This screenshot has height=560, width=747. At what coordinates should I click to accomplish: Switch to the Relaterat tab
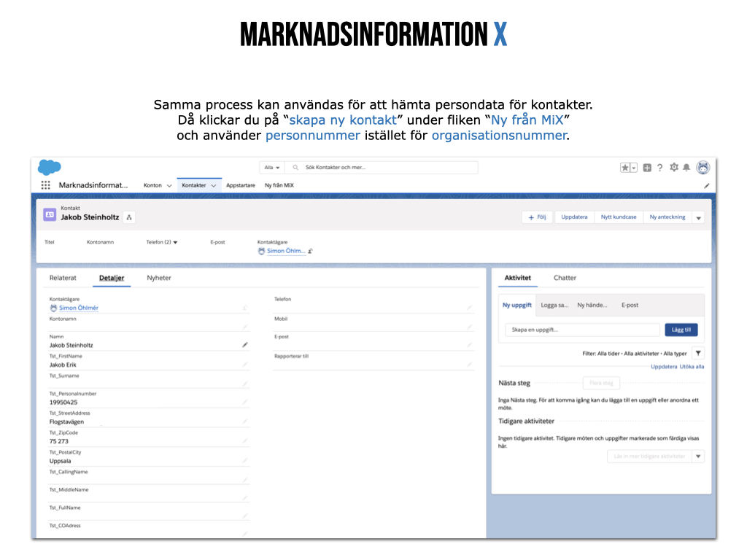pos(63,278)
